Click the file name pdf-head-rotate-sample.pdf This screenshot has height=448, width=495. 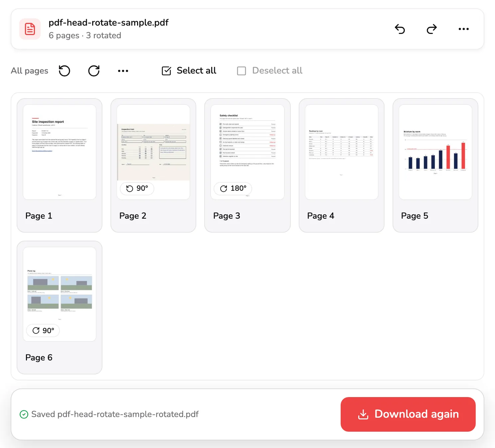[108, 23]
